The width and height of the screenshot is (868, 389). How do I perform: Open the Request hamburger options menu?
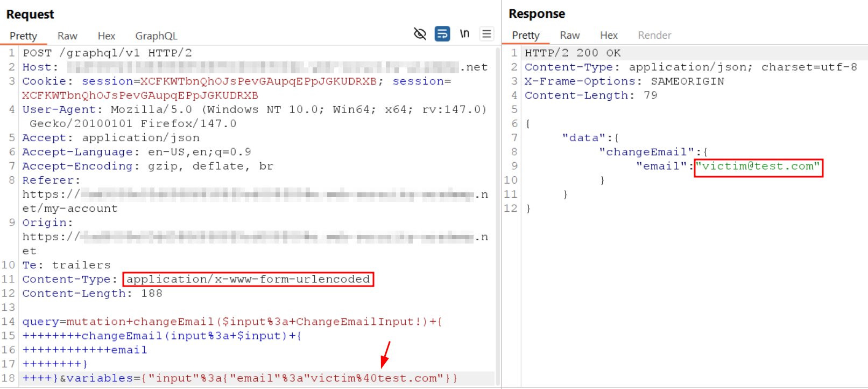pos(486,34)
